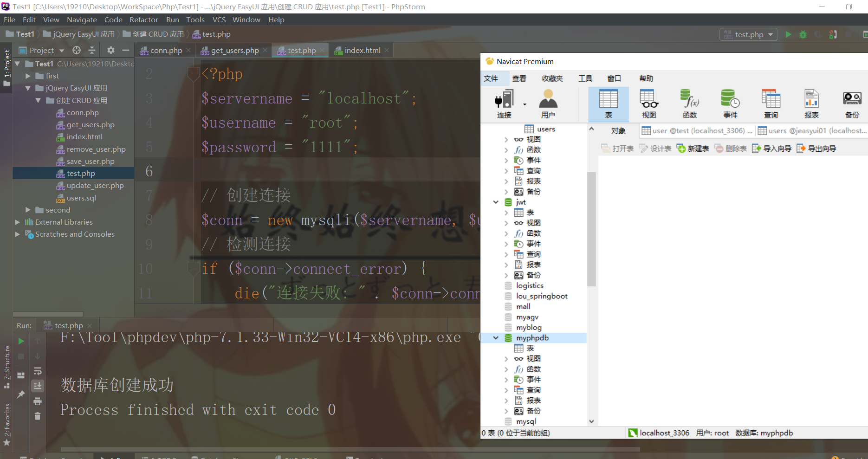
Task: Open the Project view dropdown arrow
Action: [x=61, y=51]
